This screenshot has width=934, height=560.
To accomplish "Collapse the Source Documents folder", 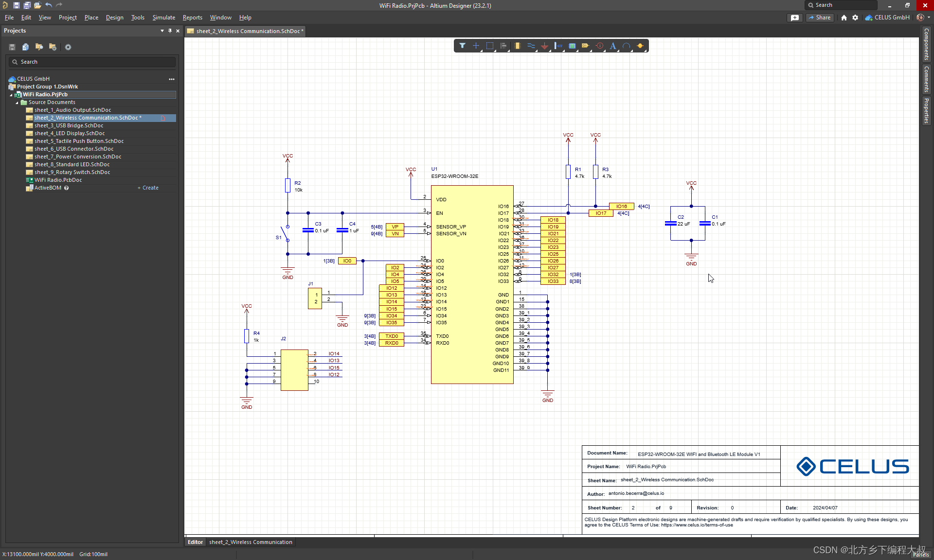I will coord(17,103).
